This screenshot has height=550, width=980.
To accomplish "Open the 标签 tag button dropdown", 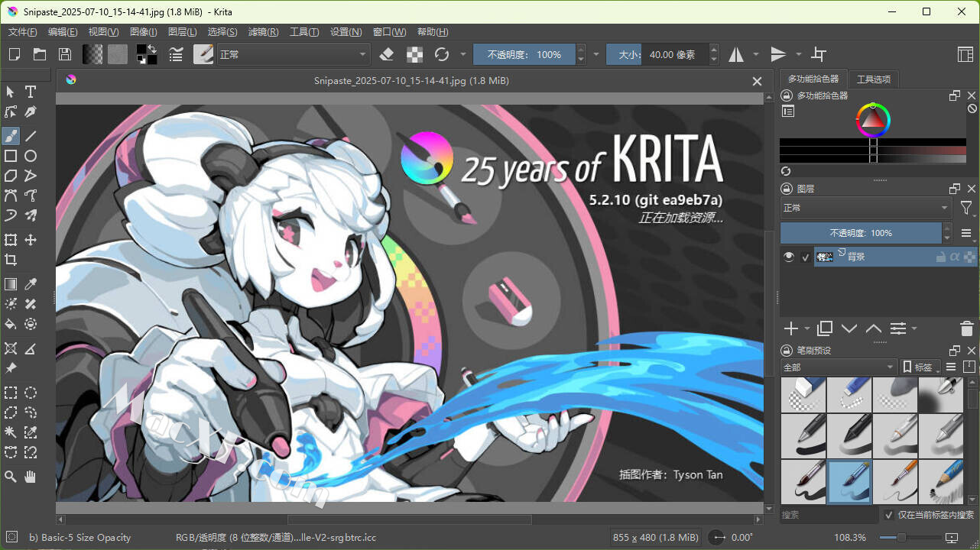I will point(920,367).
